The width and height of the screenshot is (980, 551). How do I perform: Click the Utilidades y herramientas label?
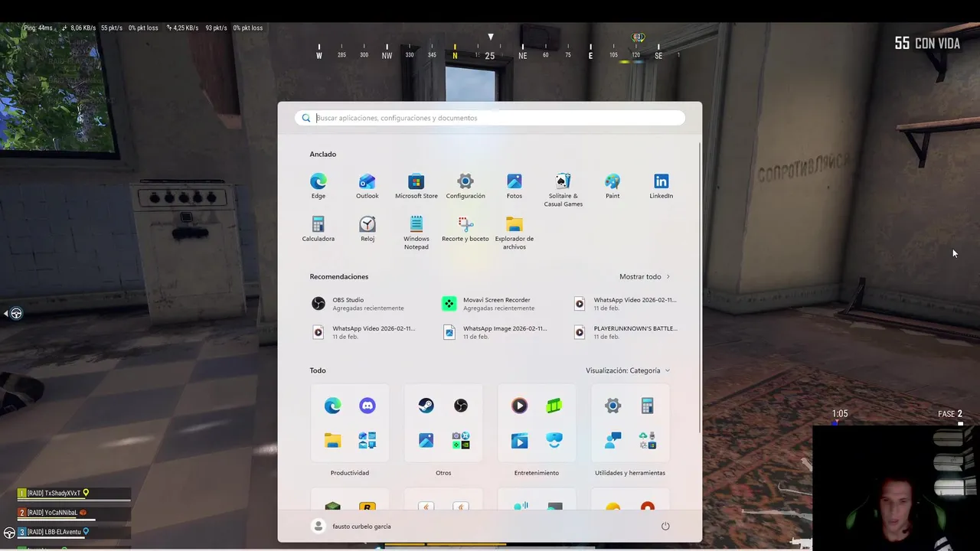(x=630, y=473)
